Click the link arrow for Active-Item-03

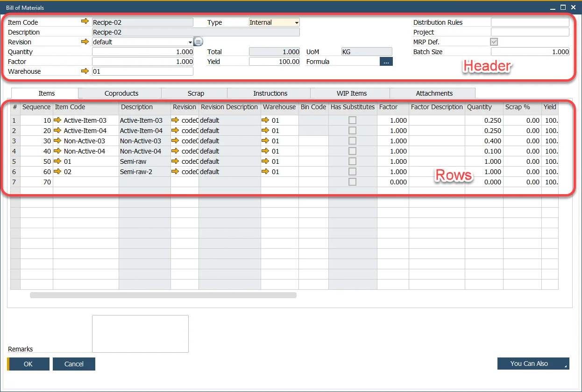[58, 120]
